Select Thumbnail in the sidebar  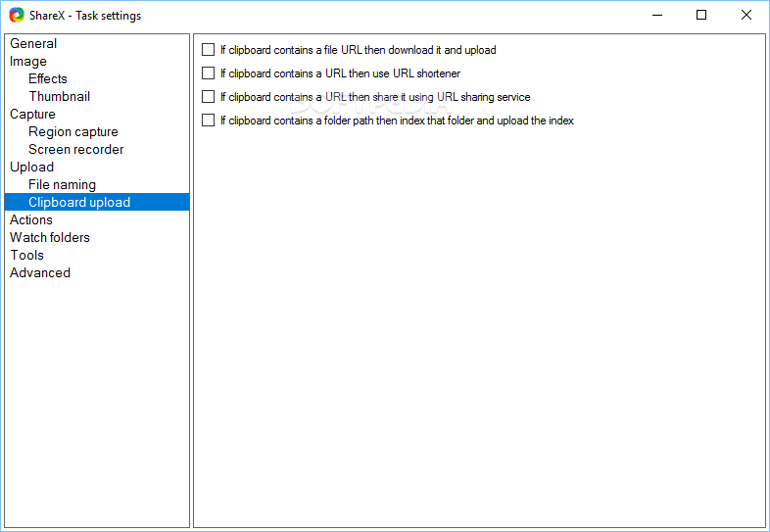pyautogui.click(x=60, y=96)
